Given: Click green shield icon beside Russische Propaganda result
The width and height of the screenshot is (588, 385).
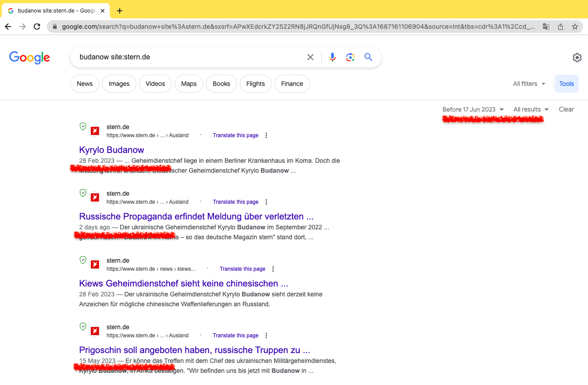Looking at the screenshot, I should click(83, 193).
